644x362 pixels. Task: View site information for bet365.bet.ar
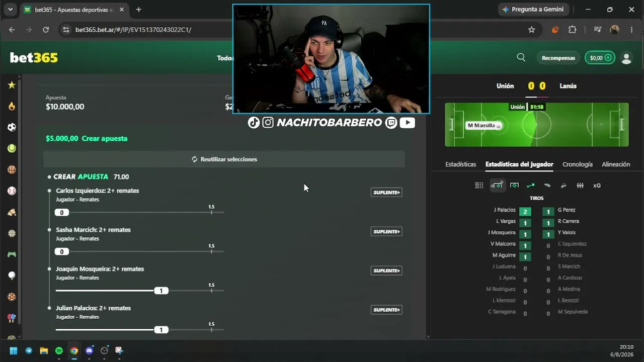pyautogui.click(x=65, y=30)
